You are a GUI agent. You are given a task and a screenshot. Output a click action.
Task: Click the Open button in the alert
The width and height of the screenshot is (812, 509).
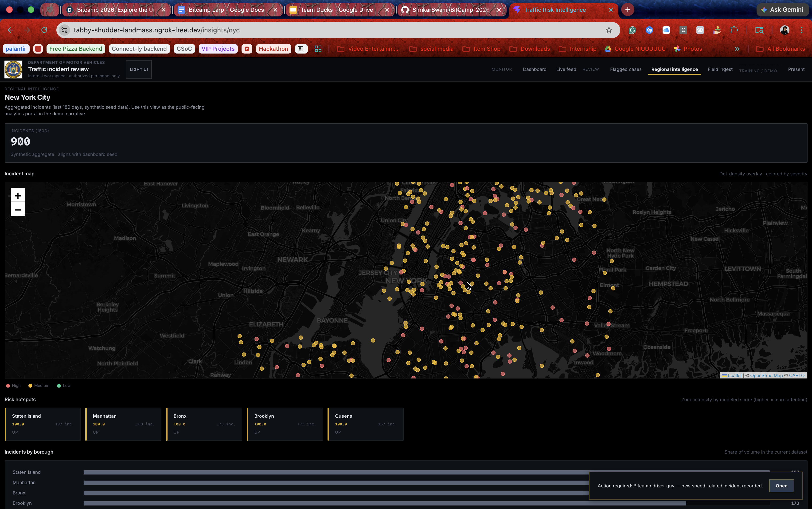(x=781, y=486)
